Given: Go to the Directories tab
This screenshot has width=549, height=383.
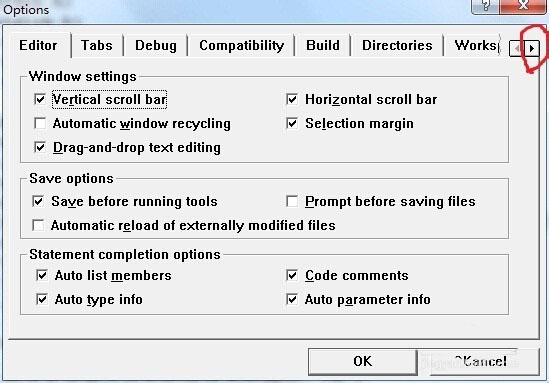Looking at the screenshot, I should point(397,46).
